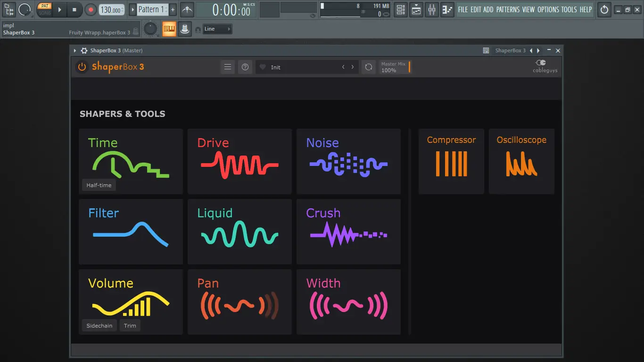The image size is (644, 362).
Task: Expand the pattern options arrow
Action: 132,9
